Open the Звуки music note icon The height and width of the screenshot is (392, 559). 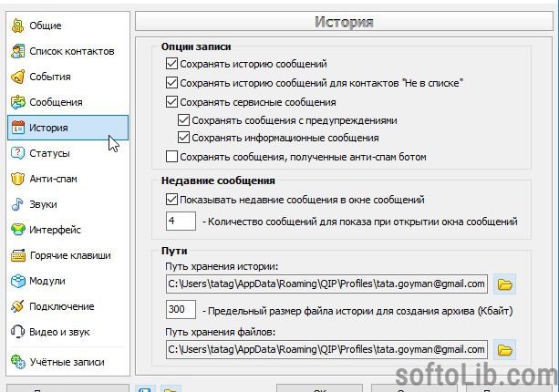(x=17, y=204)
